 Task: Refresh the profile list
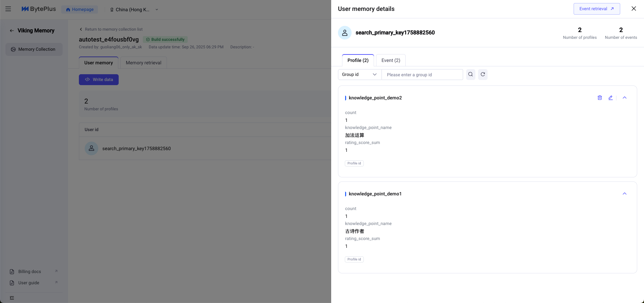pyautogui.click(x=483, y=75)
